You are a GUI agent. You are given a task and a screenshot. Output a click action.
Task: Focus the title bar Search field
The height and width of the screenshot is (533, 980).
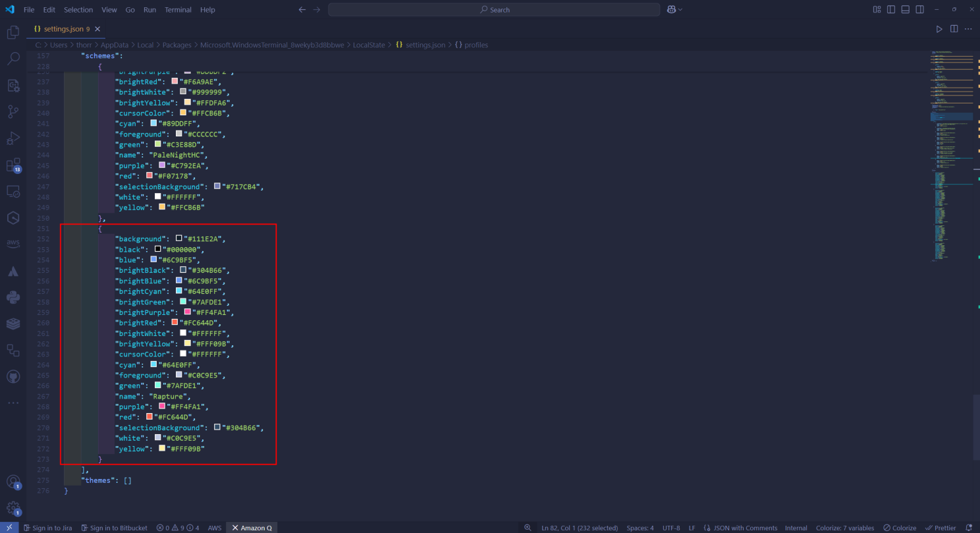click(494, 9)
